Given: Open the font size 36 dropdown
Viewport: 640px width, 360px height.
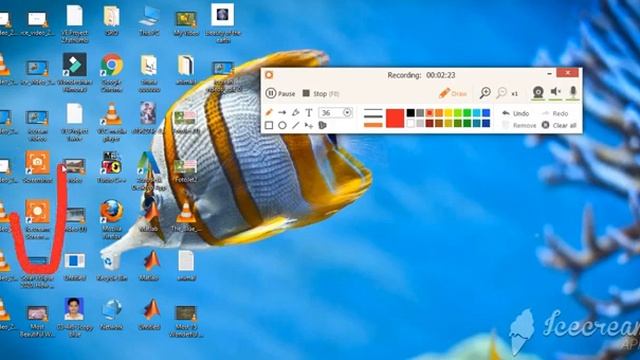Looking at the screenshot, I should [x=347, y=113].
